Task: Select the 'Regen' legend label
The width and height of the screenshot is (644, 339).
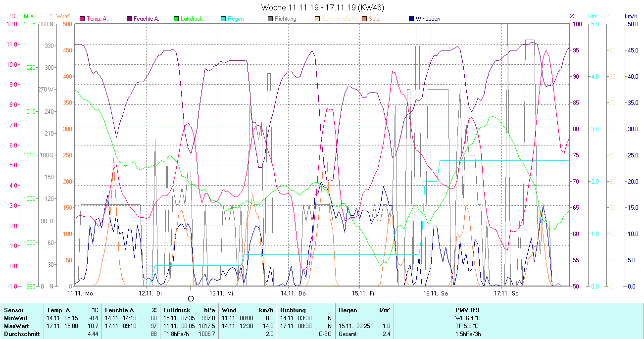Action: pyautogui.click(x=236, y=19)
